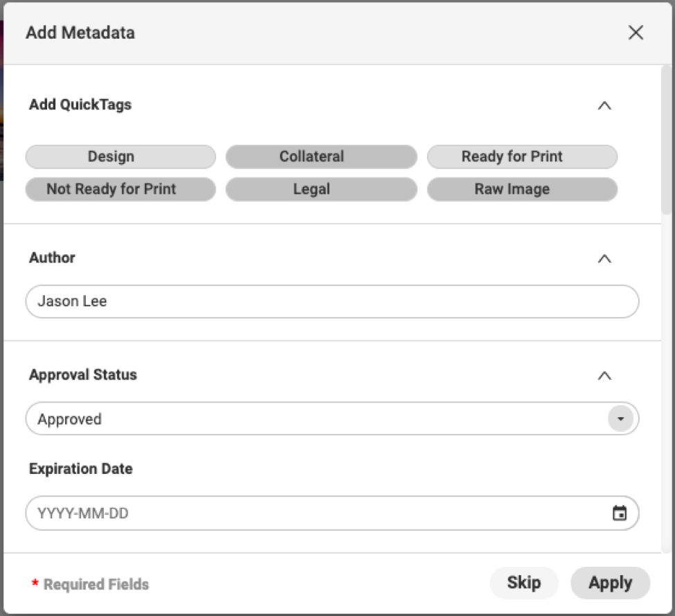Toggle the Legal QuickTag

[x=321, y=188]
